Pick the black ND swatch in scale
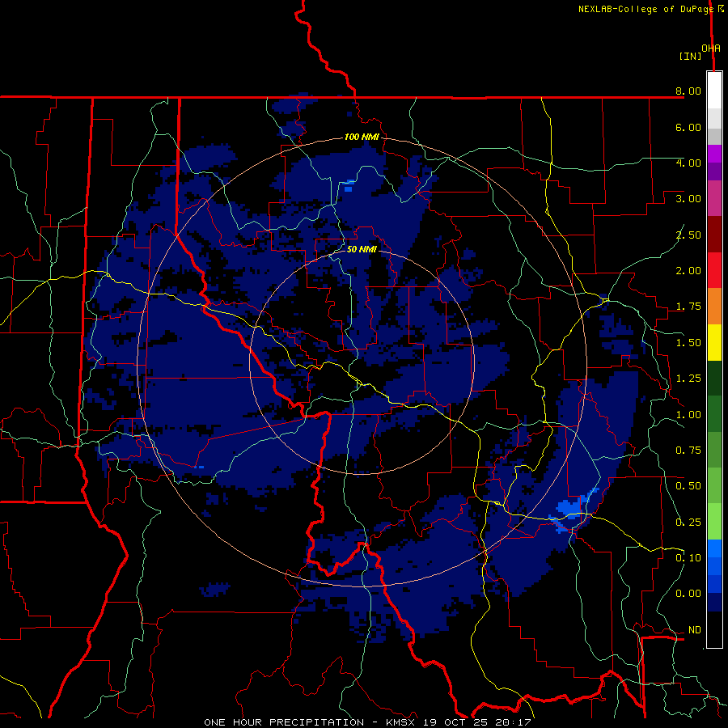Screen dimensions: 728x728 [714, 629]
